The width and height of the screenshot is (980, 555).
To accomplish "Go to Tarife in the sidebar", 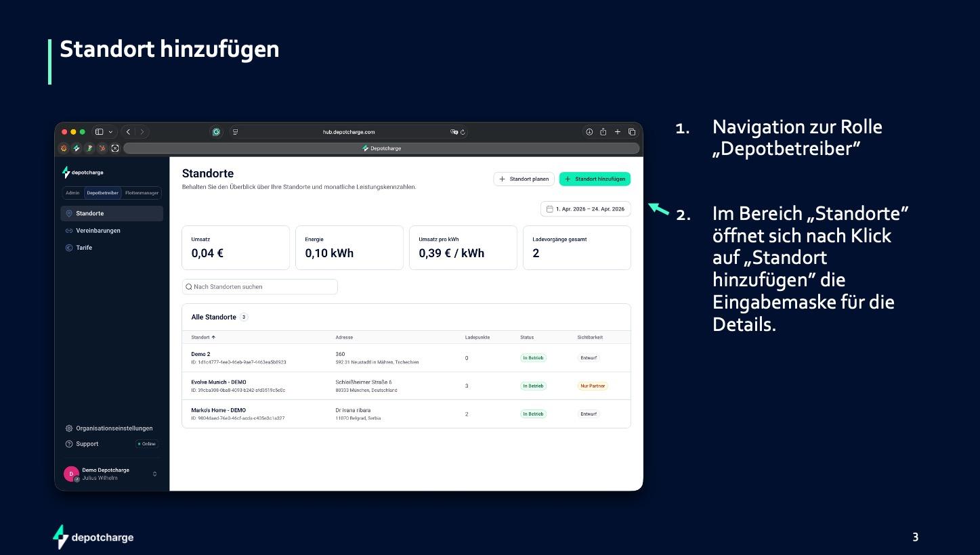I will click(83, 248).
